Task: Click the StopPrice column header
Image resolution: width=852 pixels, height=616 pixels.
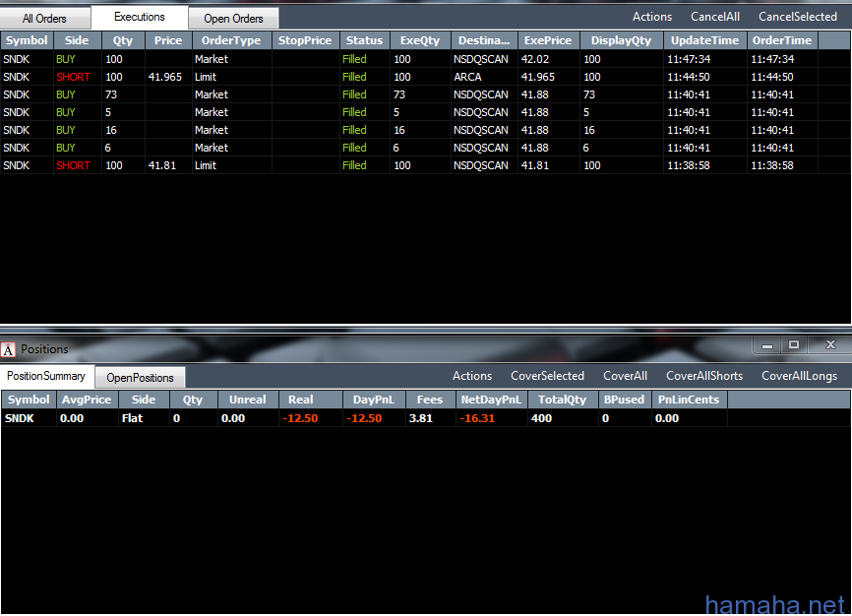Action: (x=305, y=40)
